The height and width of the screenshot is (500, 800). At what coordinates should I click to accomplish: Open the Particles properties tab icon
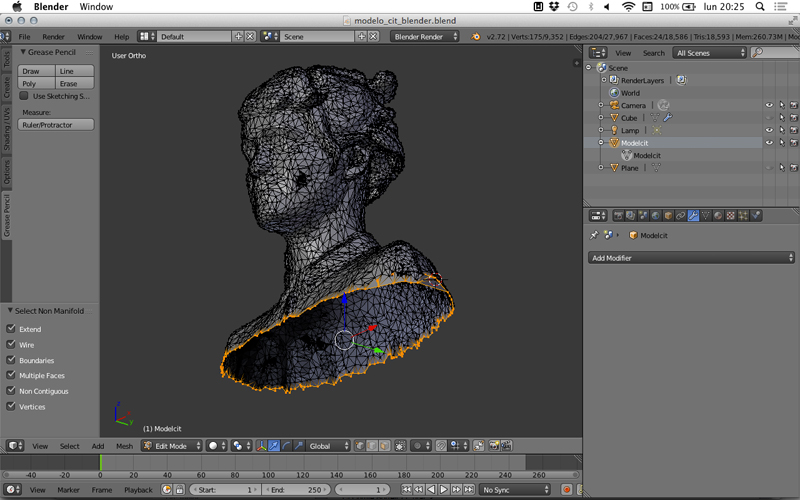point(743,216)
